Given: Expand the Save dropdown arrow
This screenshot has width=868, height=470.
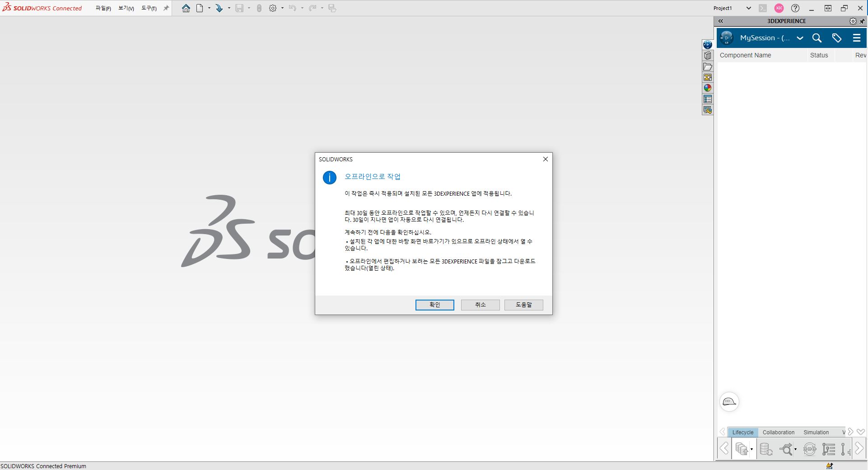Looking at the screenshot, I should pos(249,8).
